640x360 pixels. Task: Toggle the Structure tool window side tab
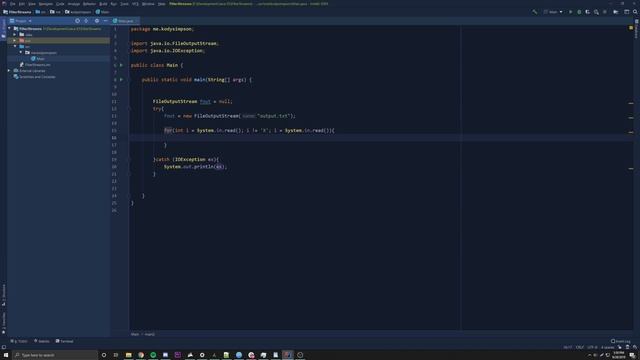pyautogui.click(x=4, y=295)
